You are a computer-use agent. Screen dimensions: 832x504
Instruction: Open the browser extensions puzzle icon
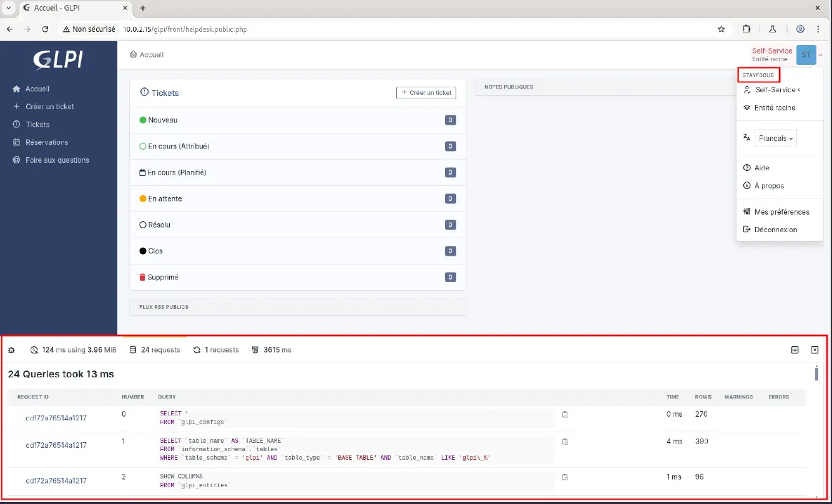746,29
